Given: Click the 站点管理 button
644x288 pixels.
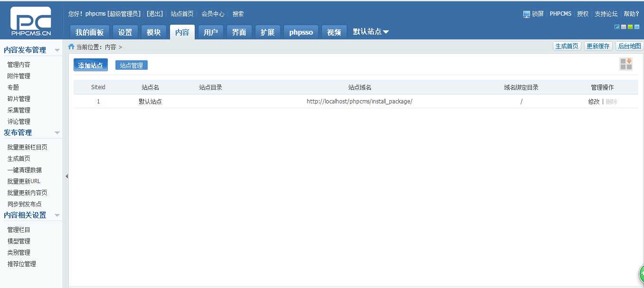Looking at the screenshot, I should pos(132,65).
